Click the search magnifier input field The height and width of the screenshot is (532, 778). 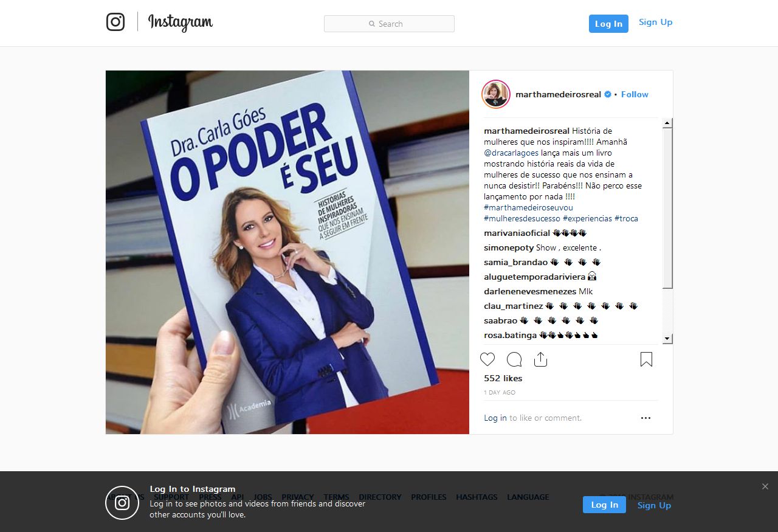[x=389, y=24]
